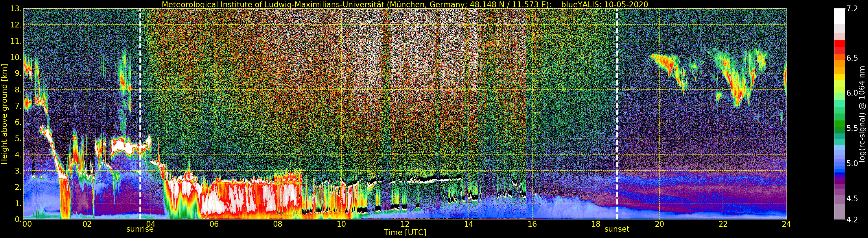The image size is (868, 238).
Task: Select the 12 tick on the time axis
Action: 405,224
